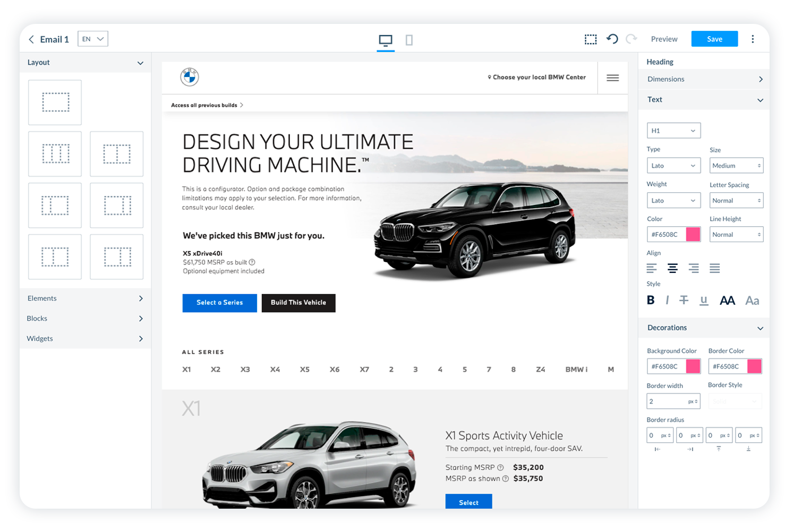This screenshot has height=532, width=794.
Task: Select the X7 series tab
Action: 364,370
